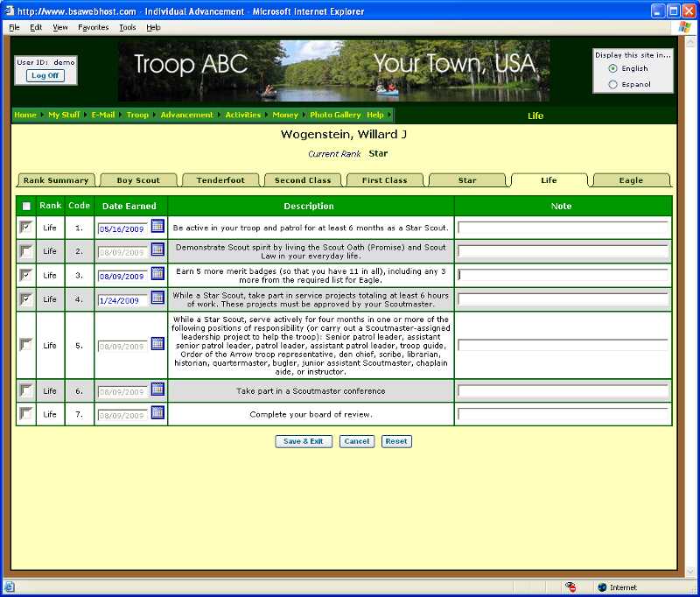Open the Edit menu
Image resolution: width=700 pixels, height=597 pixels.
(x=36, y=27)
